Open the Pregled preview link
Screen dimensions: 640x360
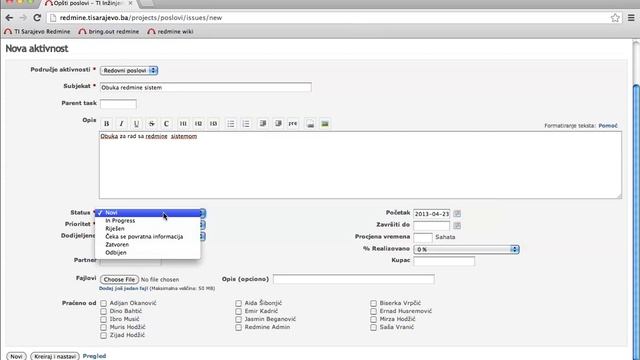[94, 356]
